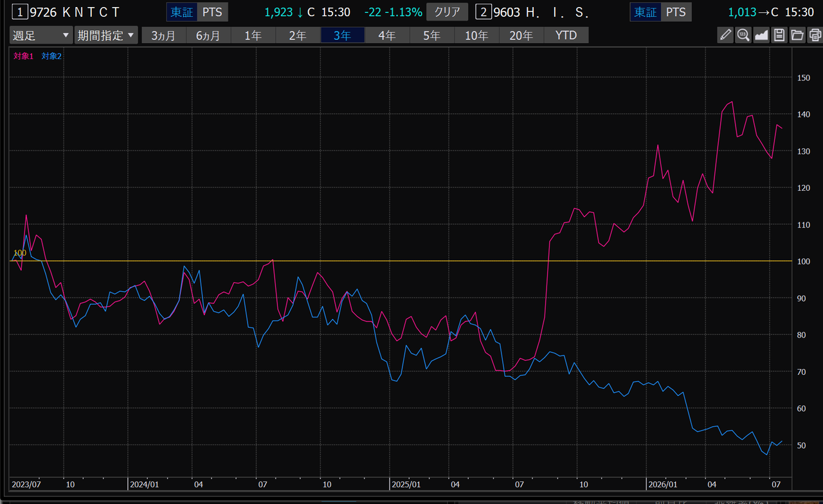Switch to the 5年 period tab

(x=431, y=35)
